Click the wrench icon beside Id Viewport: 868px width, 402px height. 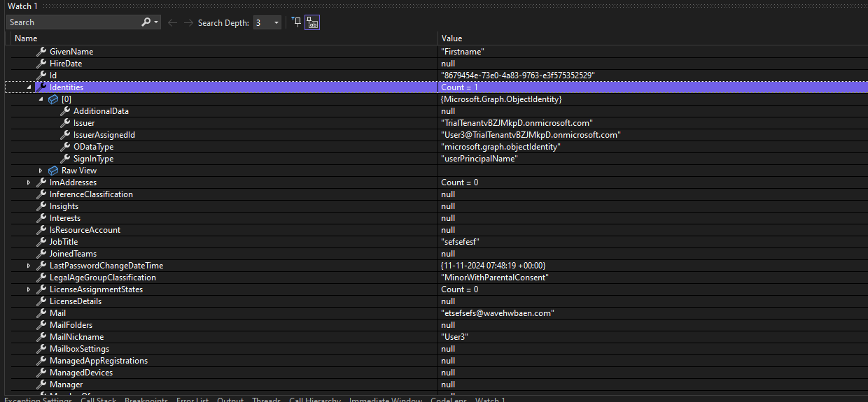[41, 76]
